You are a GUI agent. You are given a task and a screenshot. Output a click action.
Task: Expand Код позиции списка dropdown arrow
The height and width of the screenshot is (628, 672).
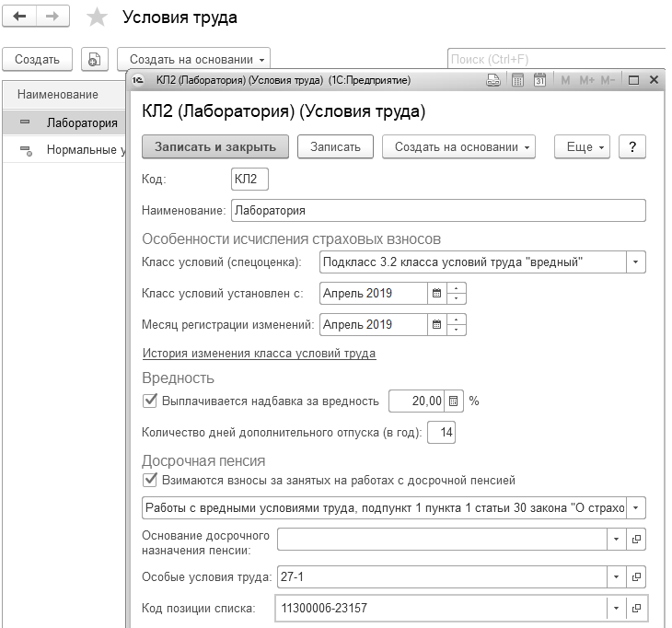[x=617, y=608]
